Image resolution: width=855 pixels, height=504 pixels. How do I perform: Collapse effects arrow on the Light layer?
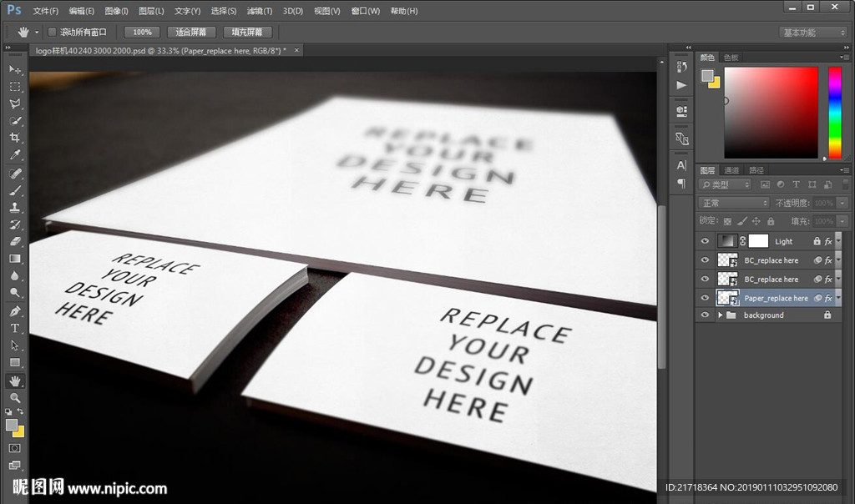tap(838, 241)
